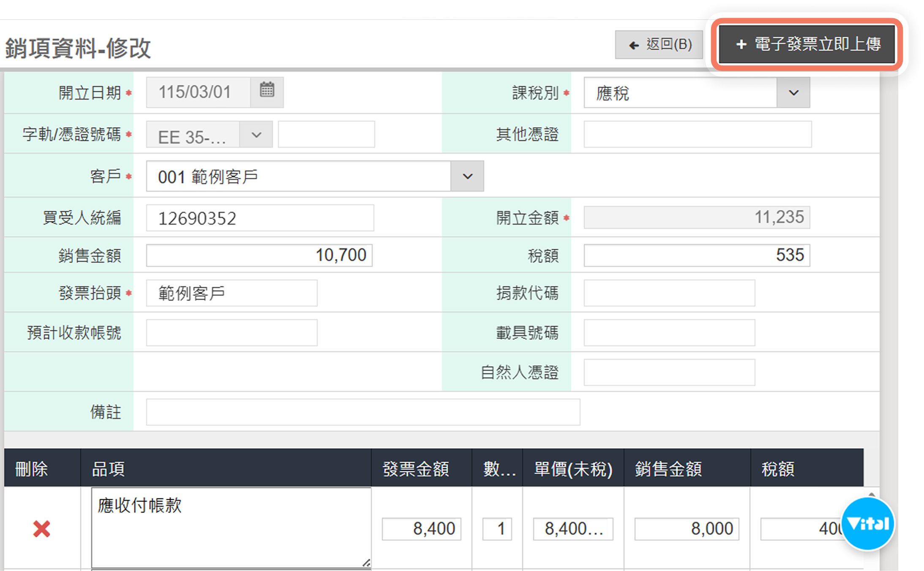Viewport: 924px width, 571px height.
Task: Open the 字軌 EE 35 dropdown
Action: coord(256,135)
